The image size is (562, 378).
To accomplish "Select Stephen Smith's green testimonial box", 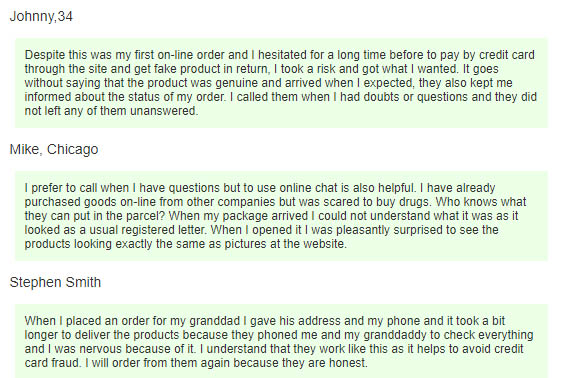I will [281, 341].
